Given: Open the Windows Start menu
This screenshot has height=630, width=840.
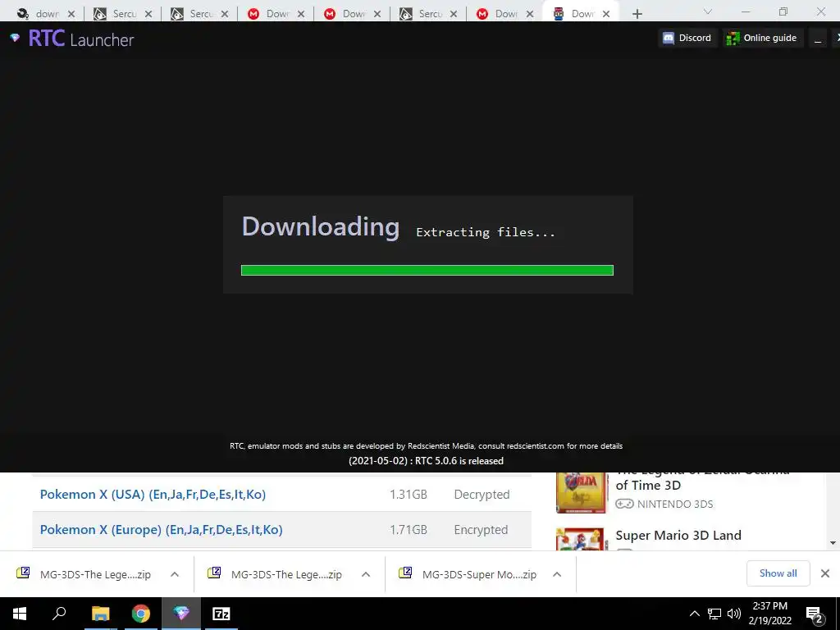Looking at the screenshot, I should tap(20, 614).
